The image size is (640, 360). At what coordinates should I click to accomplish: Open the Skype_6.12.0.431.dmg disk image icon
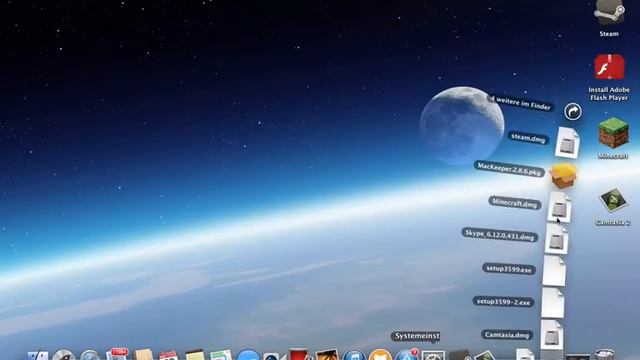tap(556, 240)
